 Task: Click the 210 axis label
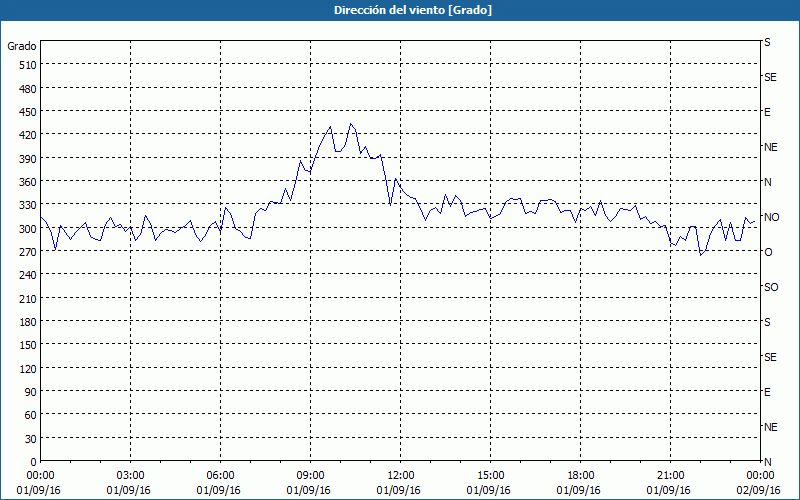tap(28, 298)
